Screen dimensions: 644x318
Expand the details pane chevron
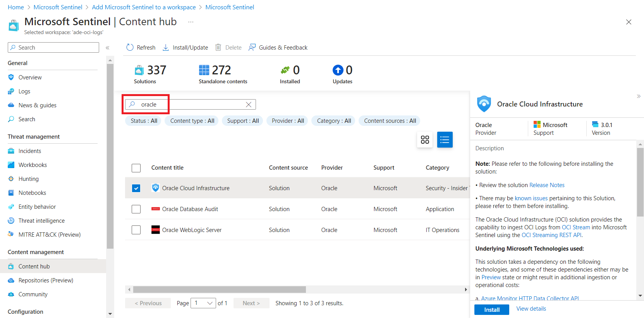coord(638,96)
